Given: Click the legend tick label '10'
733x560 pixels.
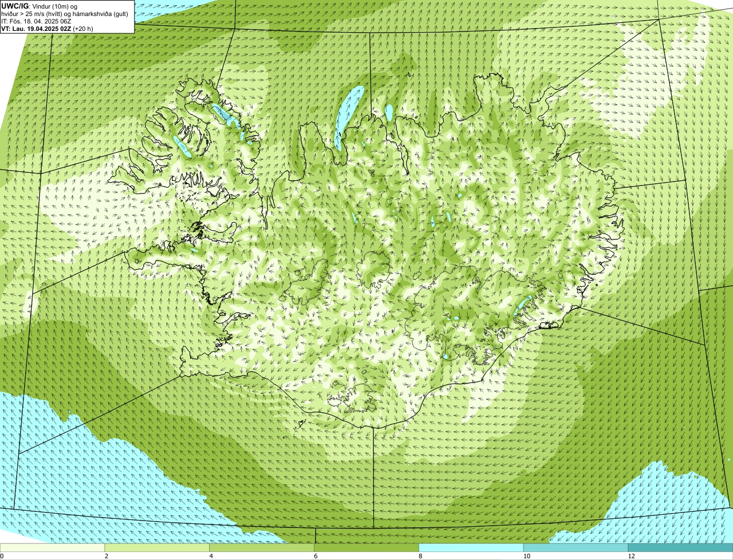Looking at the screenshot, I should coord(526,556).
